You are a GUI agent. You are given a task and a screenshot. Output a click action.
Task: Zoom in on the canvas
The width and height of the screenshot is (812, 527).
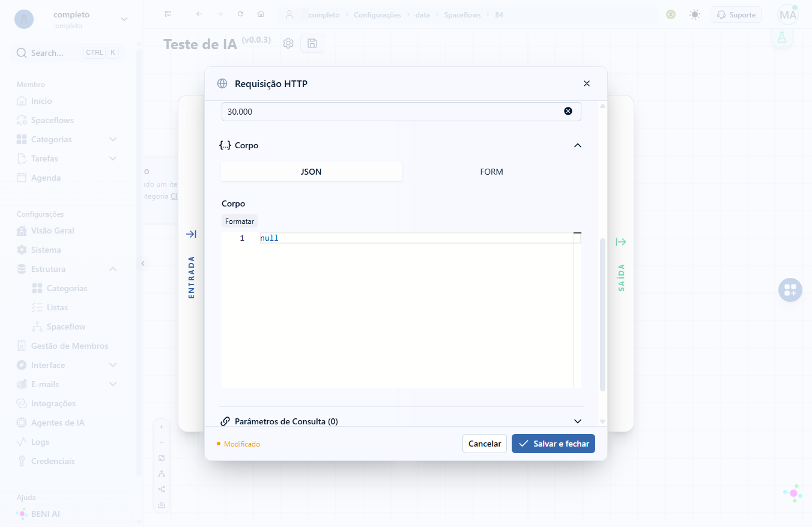point(162,427)
